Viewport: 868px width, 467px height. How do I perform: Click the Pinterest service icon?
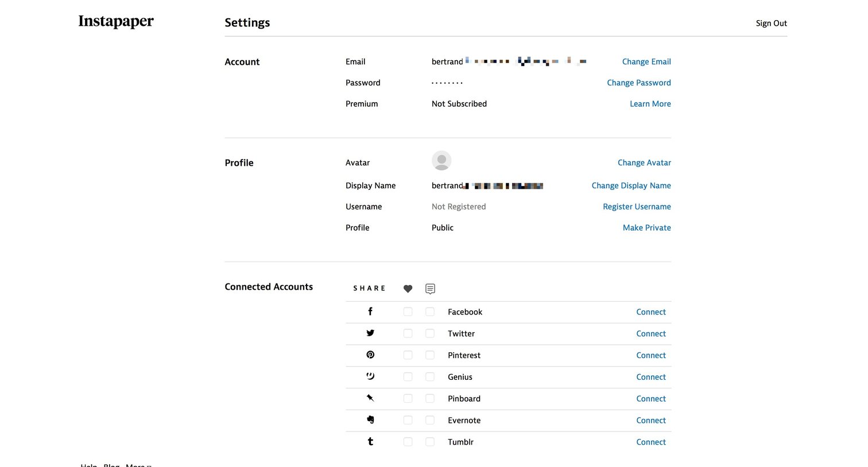[x=370, y=355]
